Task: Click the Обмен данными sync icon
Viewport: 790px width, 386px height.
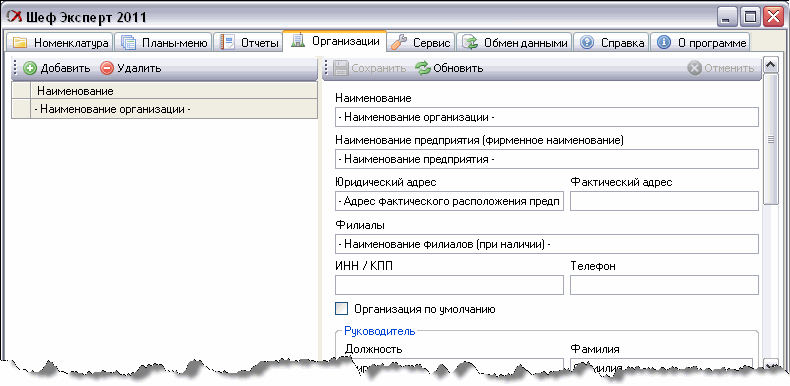Action: 470,43
